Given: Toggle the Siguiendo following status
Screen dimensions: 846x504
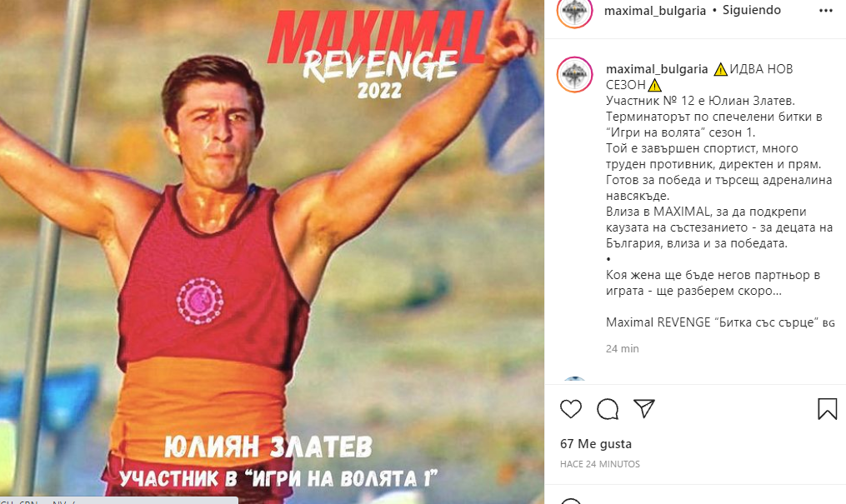Looking at the screenshot, I should pos(752,10).
